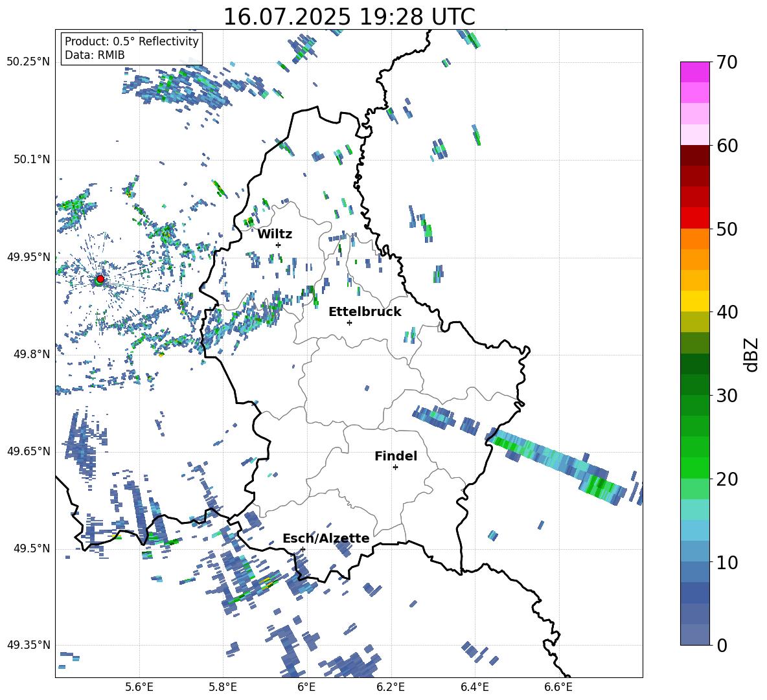Click the Findel station cross marker
The height and width of the screenshot is (700, 767).
tap(395, 468)
